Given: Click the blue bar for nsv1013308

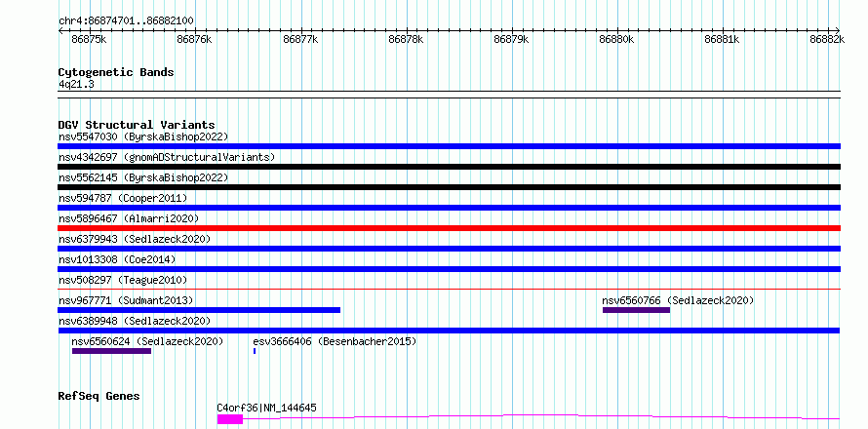Looking at the screenshot, I should (449, 269).
